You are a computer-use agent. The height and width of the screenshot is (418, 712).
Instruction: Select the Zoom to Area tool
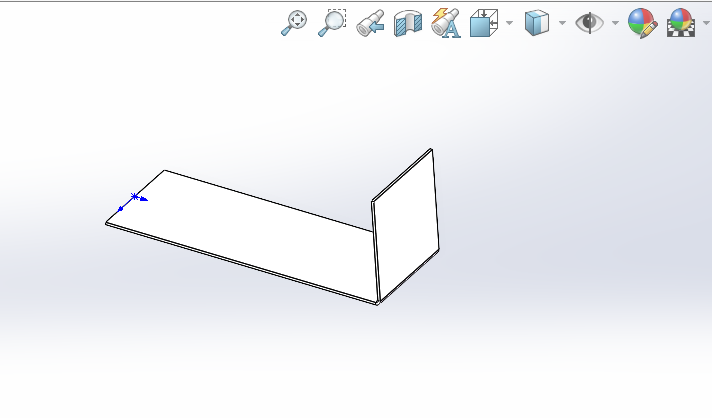pos(332,23)
